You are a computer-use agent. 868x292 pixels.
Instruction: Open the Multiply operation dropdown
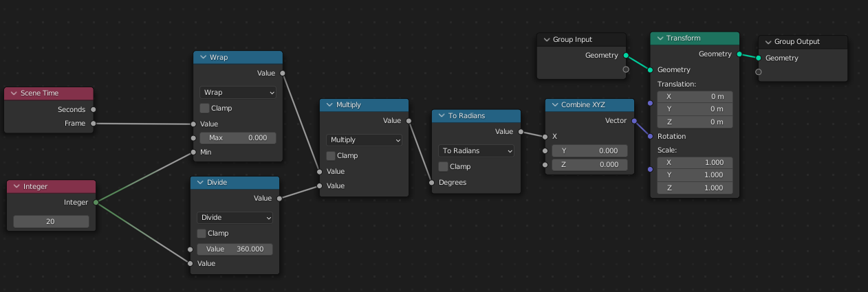point(364,139)
